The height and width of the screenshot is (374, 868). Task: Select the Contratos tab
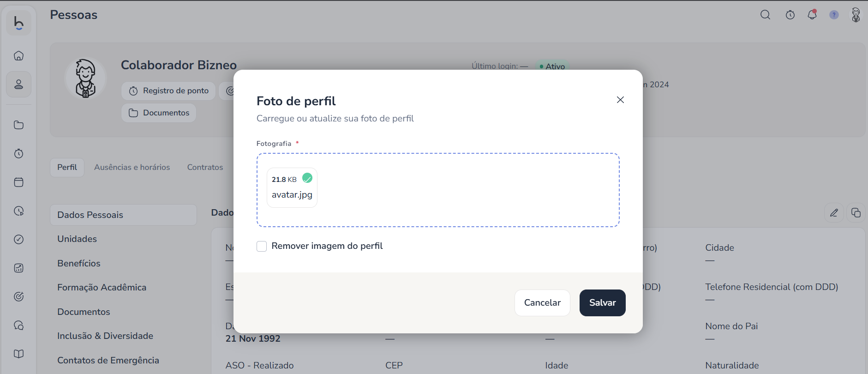205,167
